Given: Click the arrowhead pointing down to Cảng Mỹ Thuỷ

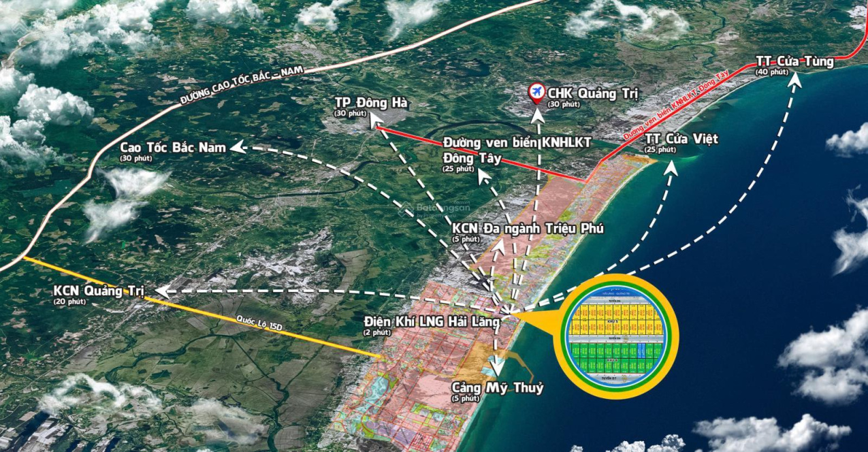Looking at the screenshot, I should (498, 368).
